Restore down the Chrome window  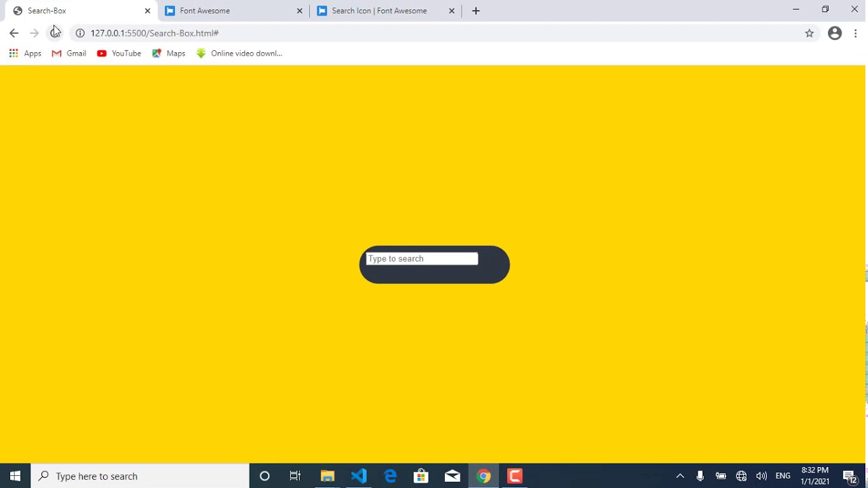coord(825,9)
